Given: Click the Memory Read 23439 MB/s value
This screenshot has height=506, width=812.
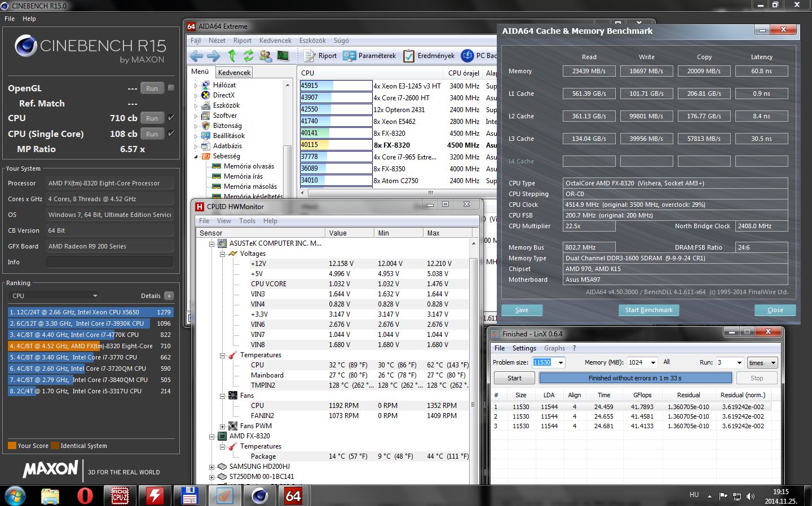Looking at the screenshot, I should [x=589, y=71].
